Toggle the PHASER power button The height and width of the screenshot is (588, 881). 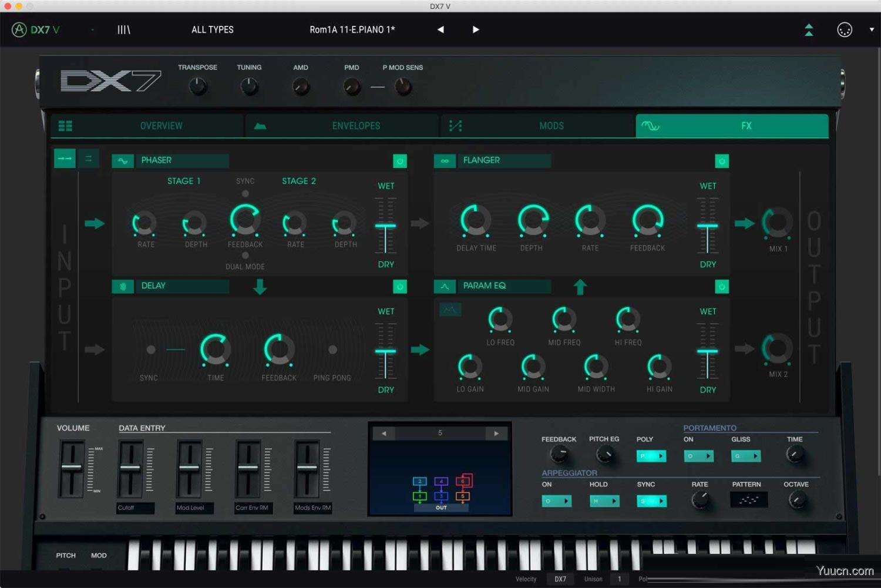(x=400, y=161)
